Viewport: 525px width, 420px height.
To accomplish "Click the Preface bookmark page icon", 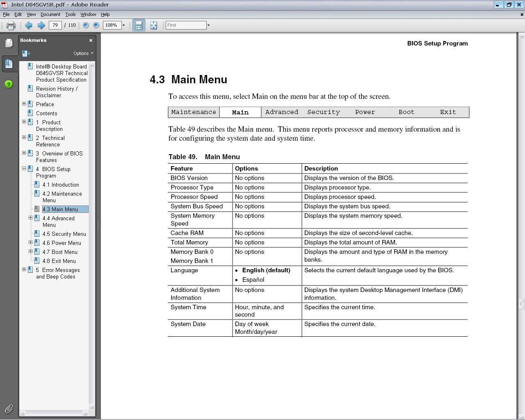I will click(x=30, y=104).
